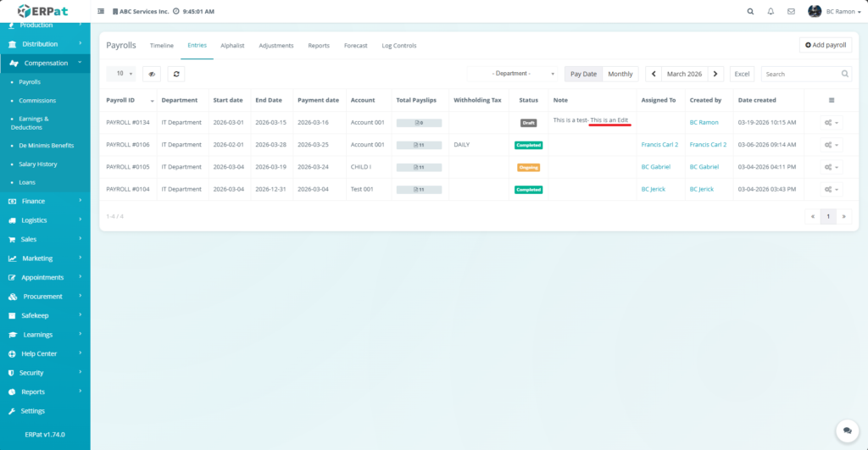Click the search magnifier icon in top bar

[750, 12]
